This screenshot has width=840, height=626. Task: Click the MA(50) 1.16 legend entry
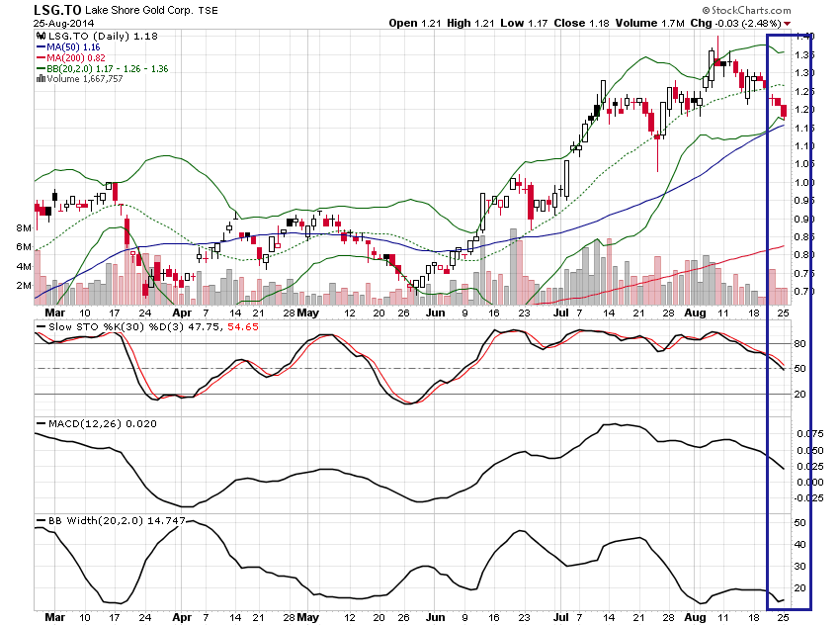pyautogui.click(x=73, y=47)
